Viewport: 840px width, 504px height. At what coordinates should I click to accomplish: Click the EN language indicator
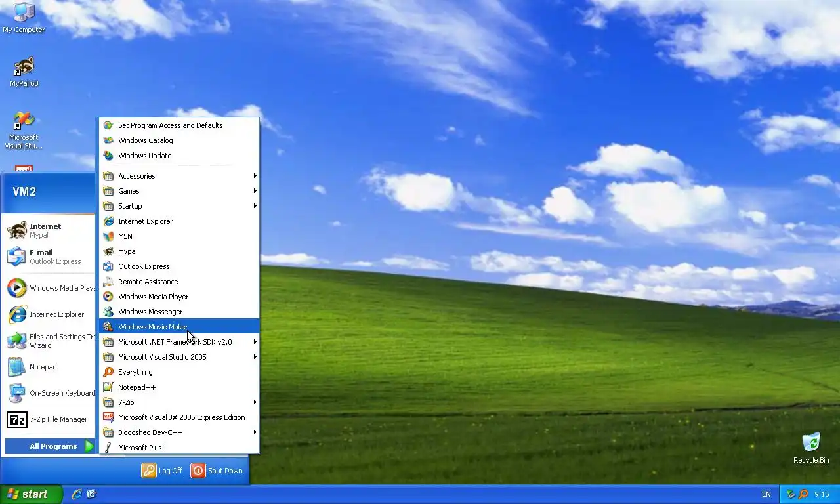click(x=766, y=494)
